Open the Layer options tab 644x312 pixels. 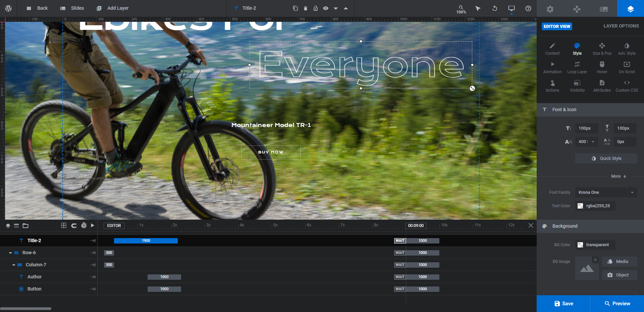point(631,8)
